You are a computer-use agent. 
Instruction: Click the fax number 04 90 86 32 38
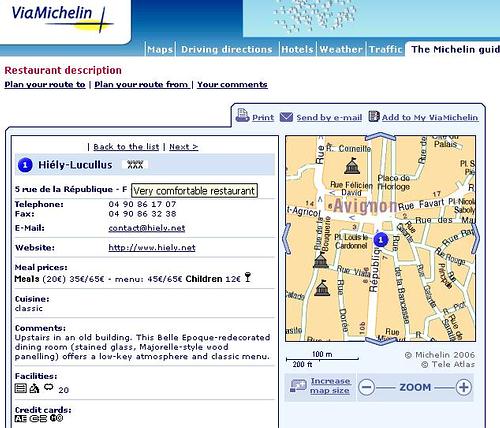pos(142,214)
